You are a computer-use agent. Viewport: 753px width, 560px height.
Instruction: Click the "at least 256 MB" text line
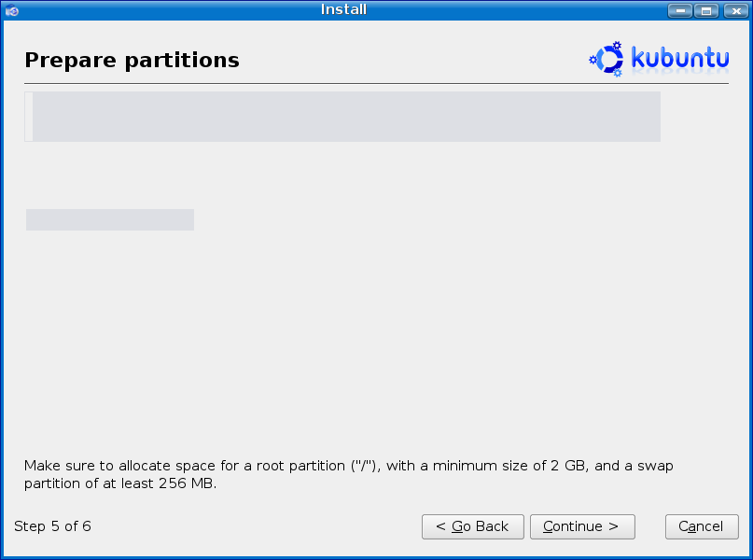coord(120,483)
